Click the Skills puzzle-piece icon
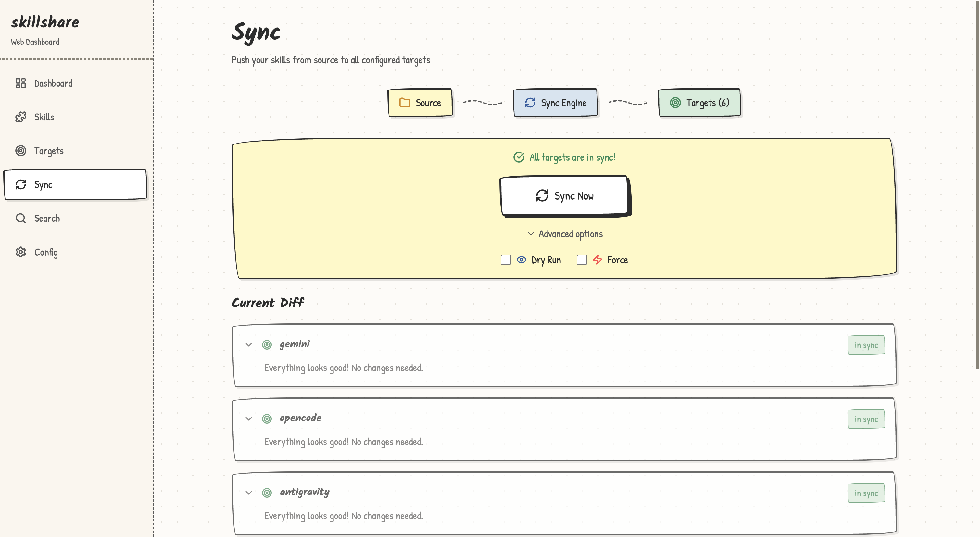 (x=20, y=117)
